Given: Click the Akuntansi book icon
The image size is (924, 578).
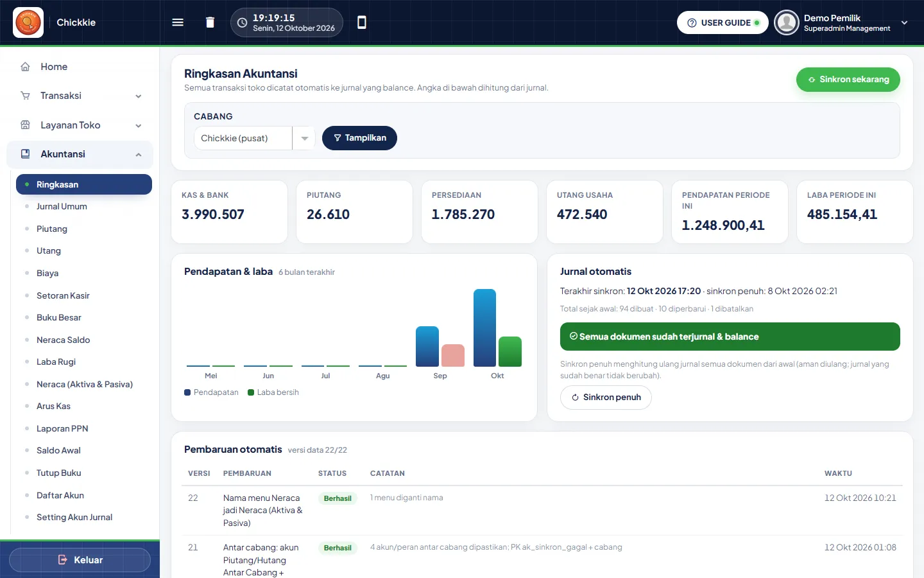Looking at the screenshot, I should [x=26, y=154].
